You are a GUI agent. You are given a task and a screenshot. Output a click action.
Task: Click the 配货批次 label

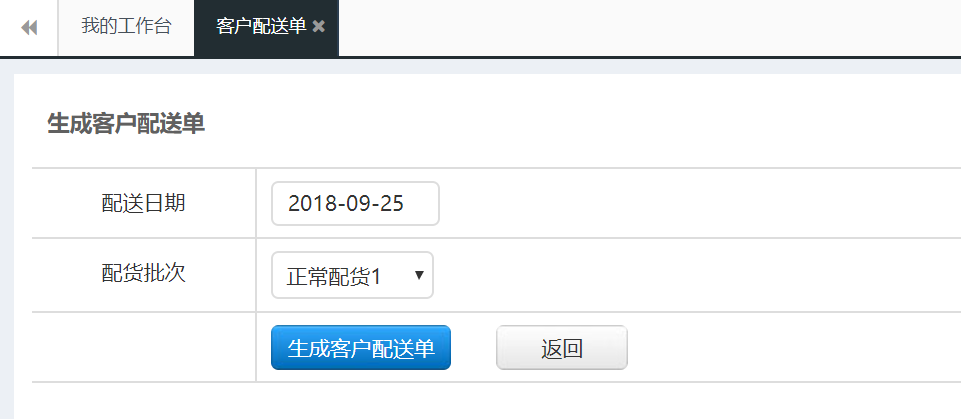(143, 273)
